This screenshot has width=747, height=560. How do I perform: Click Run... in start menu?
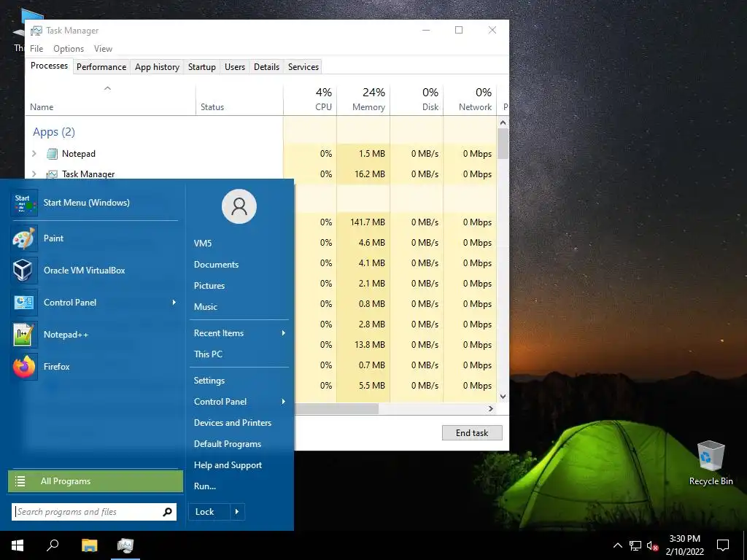tap(205, 486)
